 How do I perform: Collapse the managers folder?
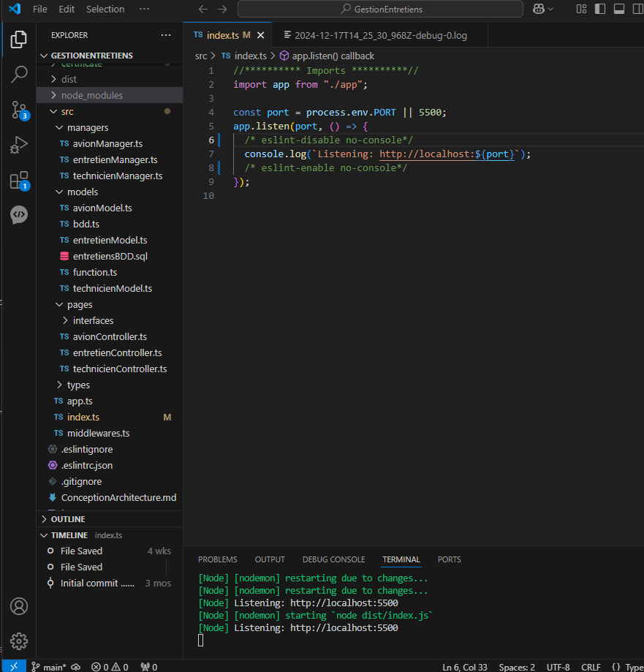(x=110, y=128)
